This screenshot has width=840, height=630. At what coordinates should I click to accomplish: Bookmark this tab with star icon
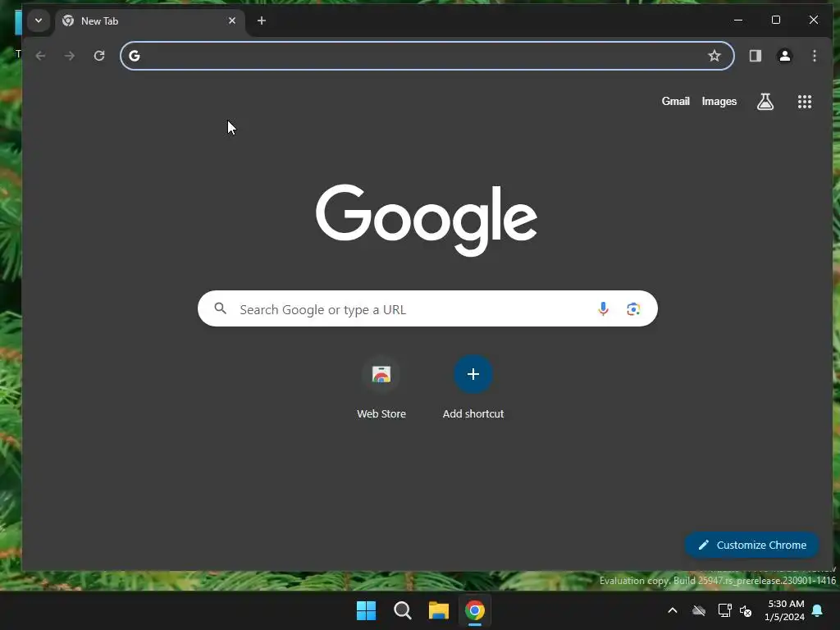714,56
